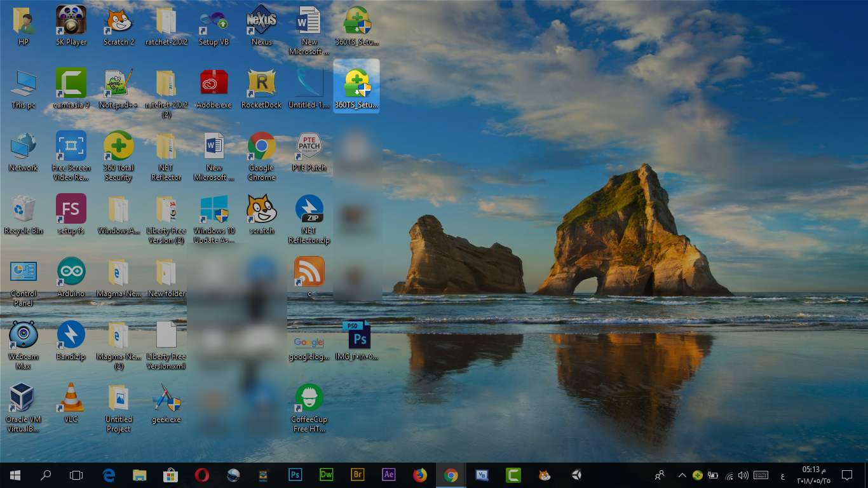This screenshot has width=868, height=488.
Task: Open the Windows Start menu
Action: [x=15, y=475]
